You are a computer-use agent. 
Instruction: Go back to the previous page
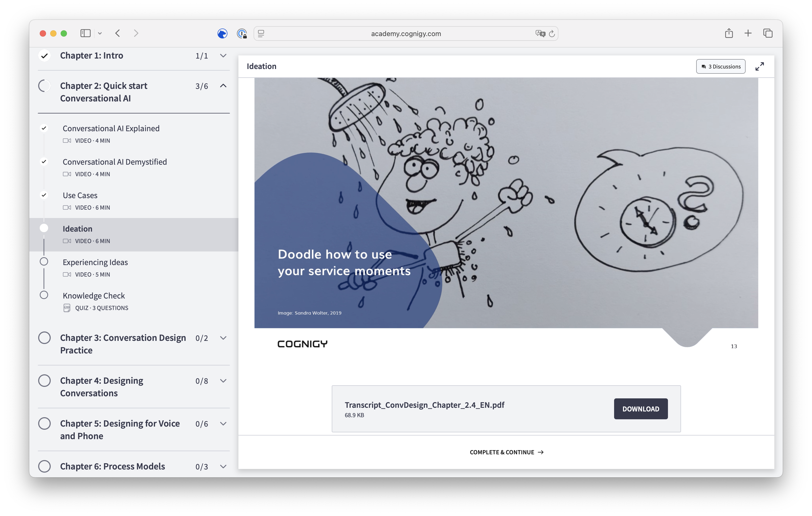click(x=118, y=33)
